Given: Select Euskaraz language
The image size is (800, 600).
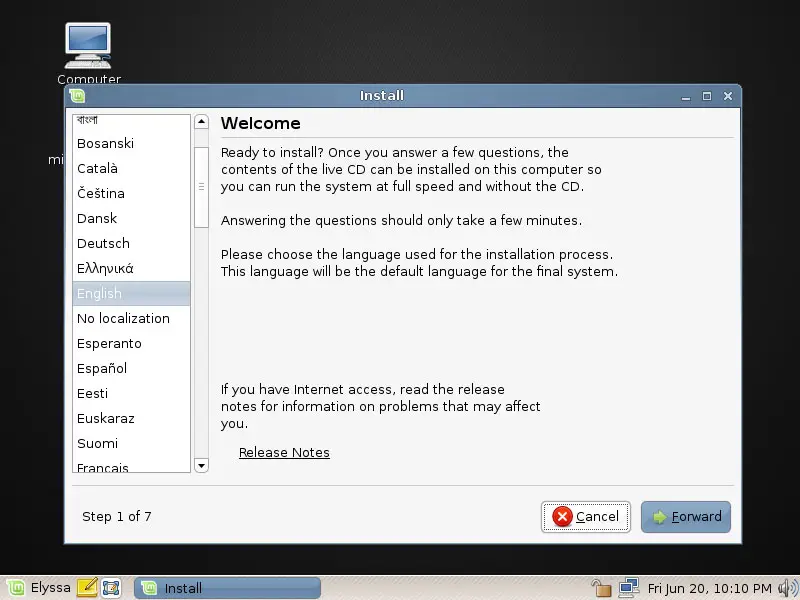Looking at the screenshot, I should click(x=131, y=418).
